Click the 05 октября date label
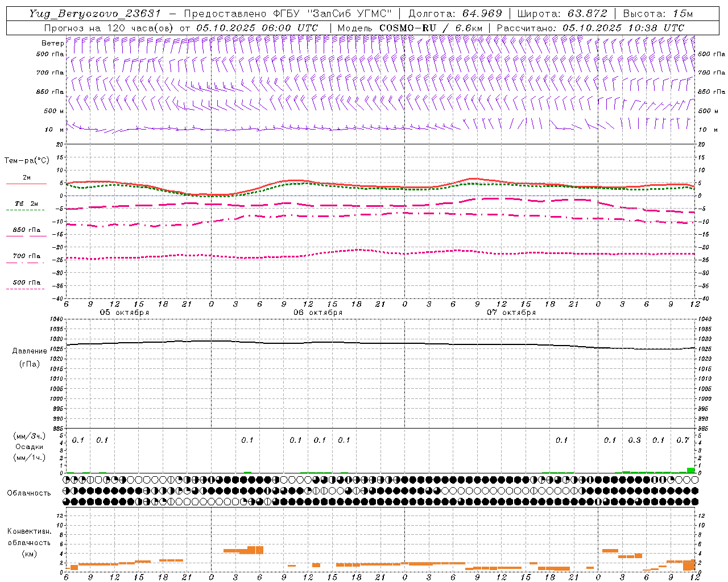728x582 pixels. coord(125,313)
